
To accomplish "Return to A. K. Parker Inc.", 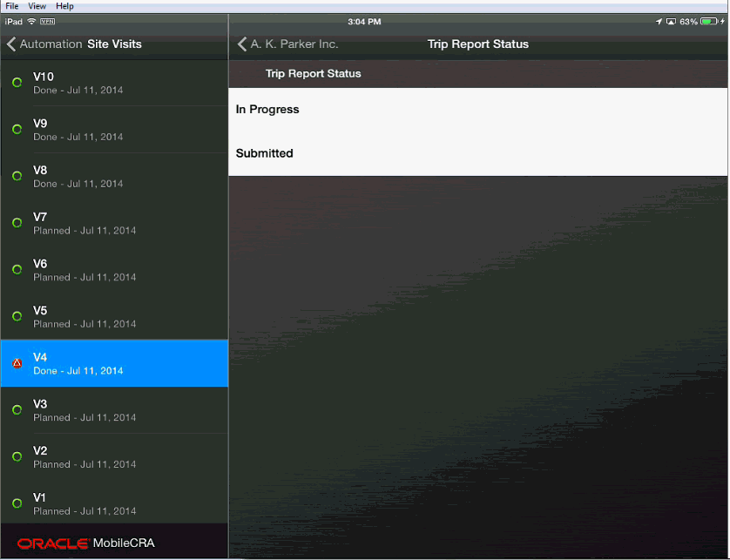I will pyautogui.click(x=288, y=44).
